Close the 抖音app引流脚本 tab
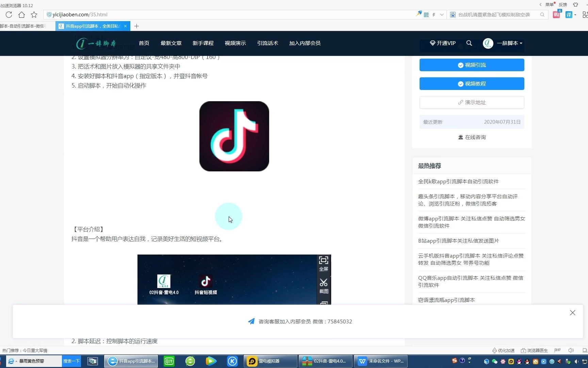Screen dimensions: 588x368 (125, 26)
